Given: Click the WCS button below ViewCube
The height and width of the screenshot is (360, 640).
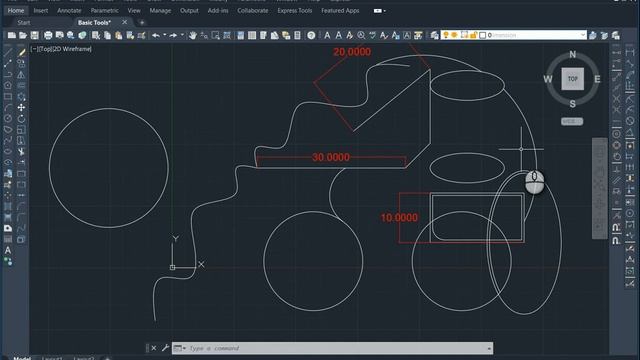Looking at the screenshot, I should (572, 121).
